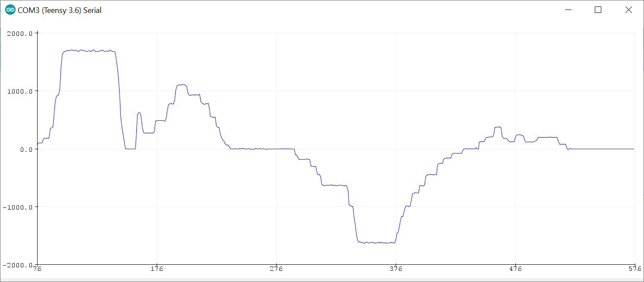Select the 276 x-axis tick label
The image size is (644, 282).
point(276,269)
